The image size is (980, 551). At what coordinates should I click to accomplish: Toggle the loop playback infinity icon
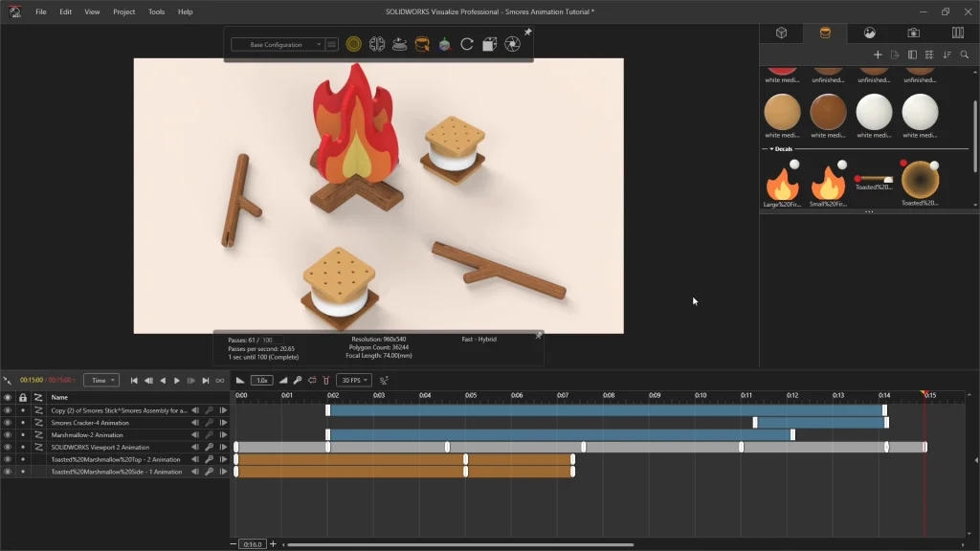click(220, 381)
